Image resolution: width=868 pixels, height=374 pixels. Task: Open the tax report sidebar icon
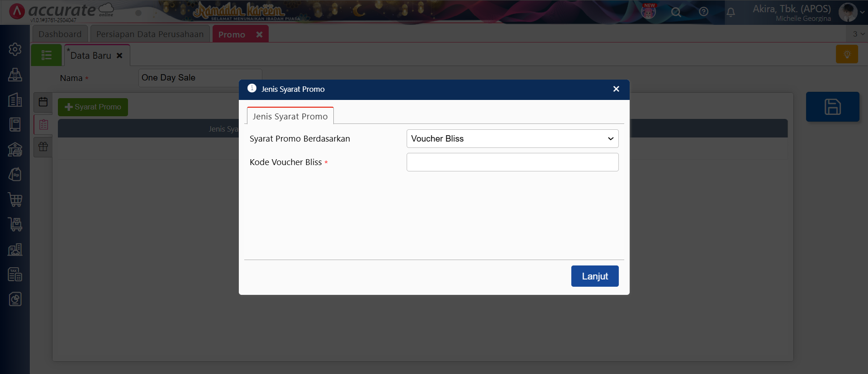tap(15, 274)
